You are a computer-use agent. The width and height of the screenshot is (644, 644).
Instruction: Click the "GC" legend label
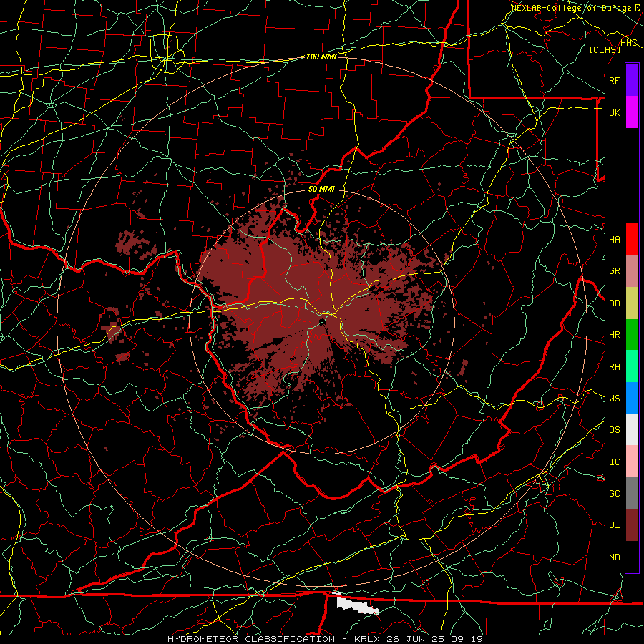coord(614,494)
